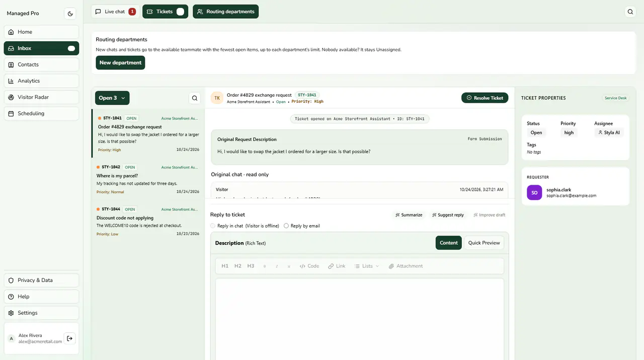Generate an AI Suggest reply
The height and width of the screenshot is (360, 644).
(x=448, y=215)
